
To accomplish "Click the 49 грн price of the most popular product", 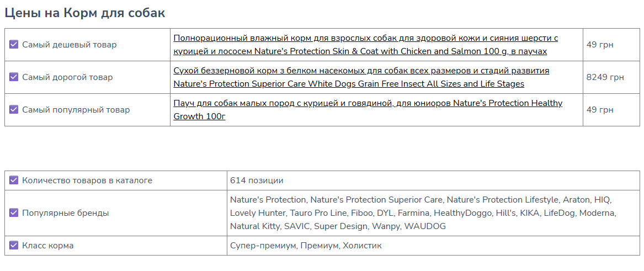I will (x=600, y=110).
